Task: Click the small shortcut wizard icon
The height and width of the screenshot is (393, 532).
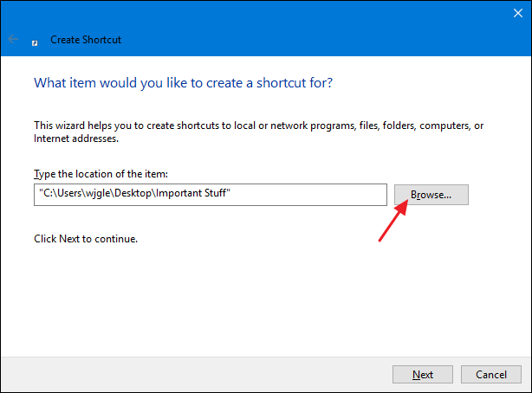Action: pos(35,40)
